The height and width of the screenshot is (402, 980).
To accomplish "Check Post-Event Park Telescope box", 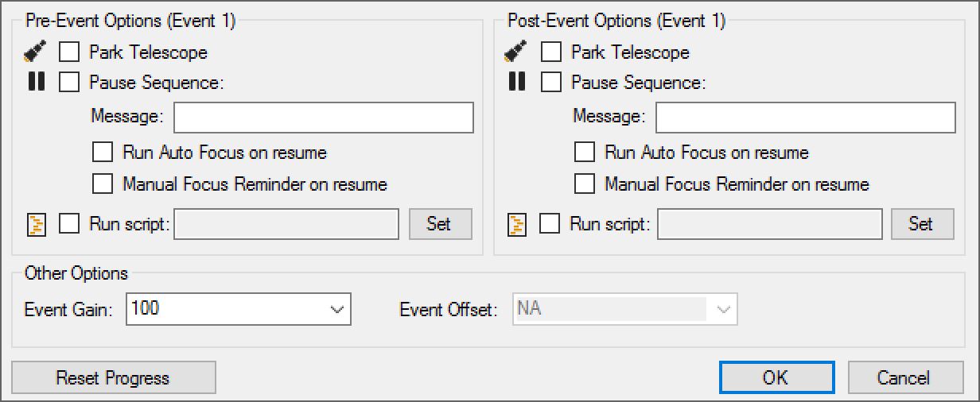I will [550, 52].
